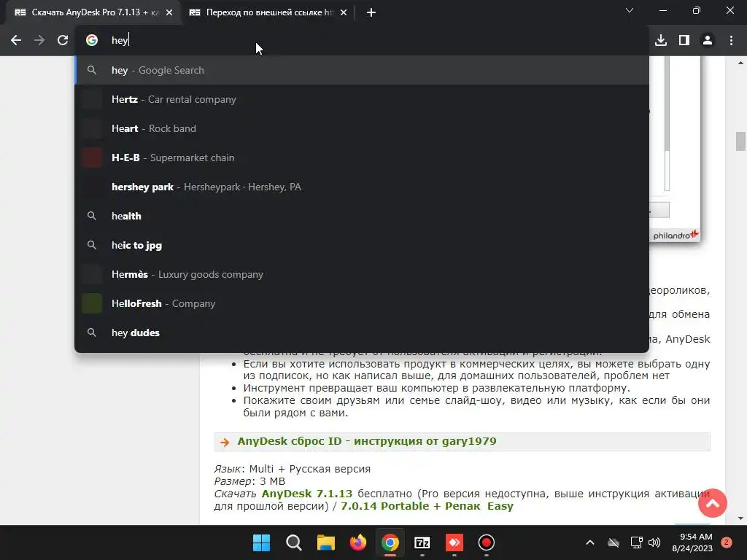Reload the current page
The height and width of the screenshot is (560, 747).
pos(63,41)
